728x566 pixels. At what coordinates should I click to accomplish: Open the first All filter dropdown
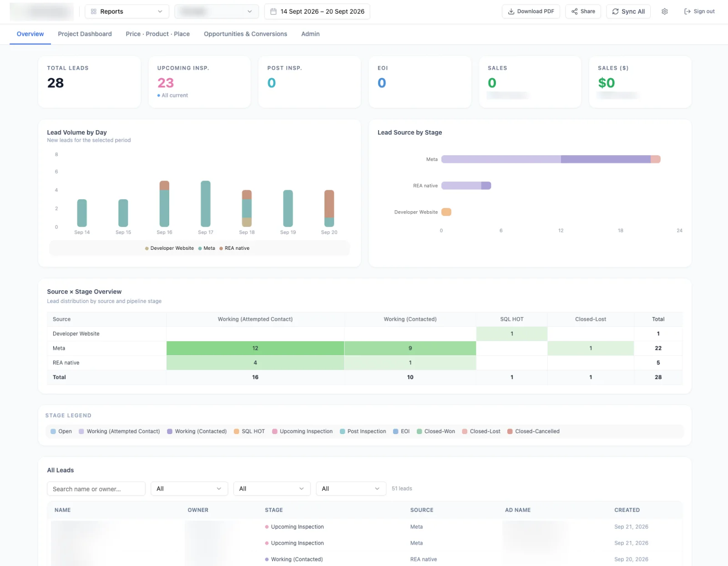189,489
